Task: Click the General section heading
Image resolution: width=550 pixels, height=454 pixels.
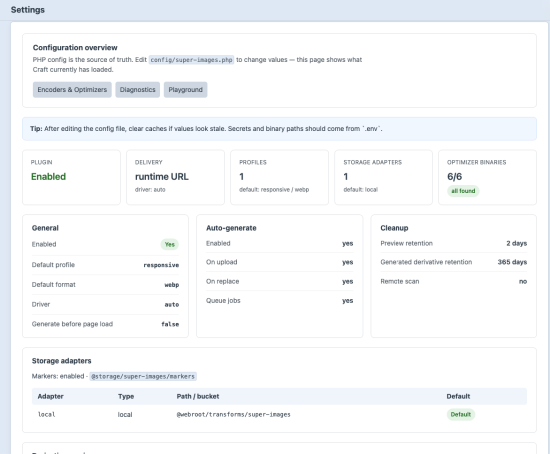Action: click(45, 228)
